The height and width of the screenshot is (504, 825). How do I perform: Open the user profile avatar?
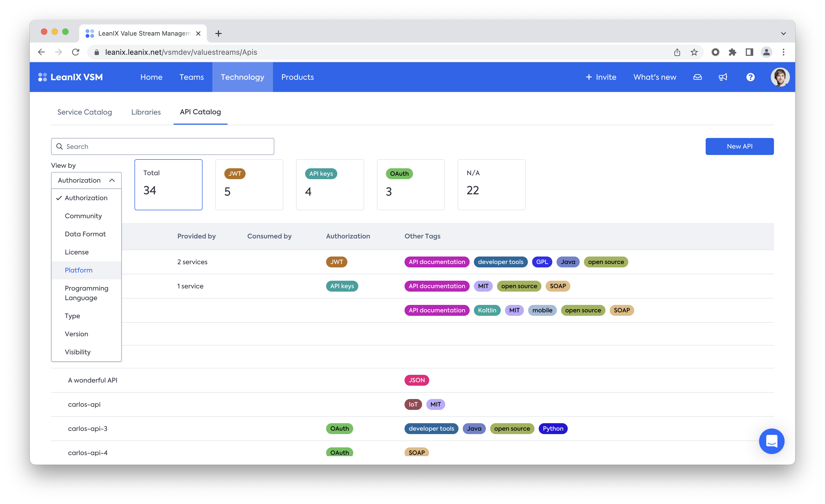(x=780, y=77)
